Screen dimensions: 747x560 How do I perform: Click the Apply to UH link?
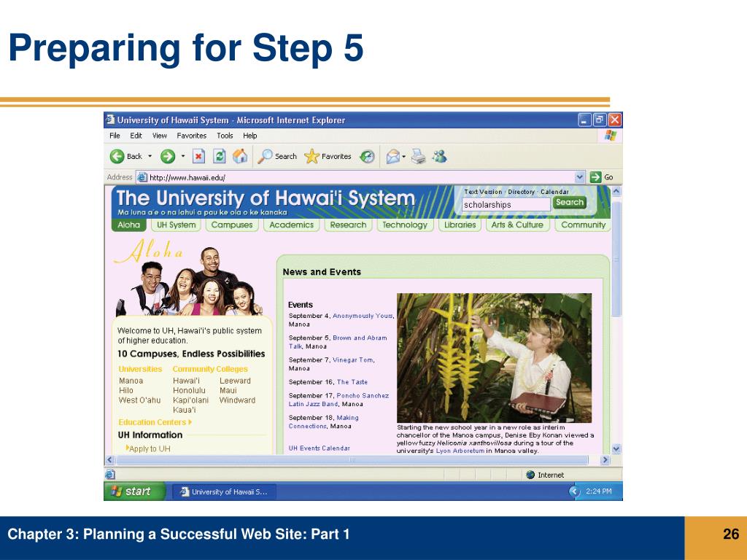[150, 449]
